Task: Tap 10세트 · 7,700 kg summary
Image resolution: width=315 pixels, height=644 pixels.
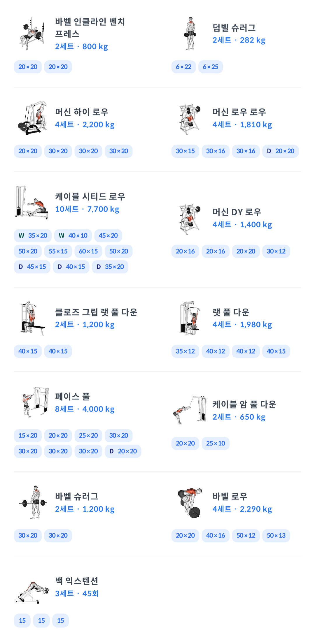Action: click(87, 209)
